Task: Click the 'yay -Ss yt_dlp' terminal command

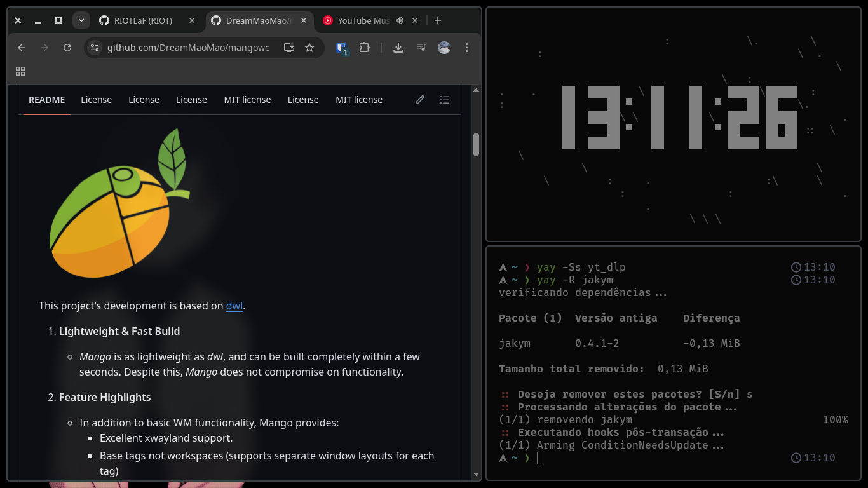Action: pos(581,267)
